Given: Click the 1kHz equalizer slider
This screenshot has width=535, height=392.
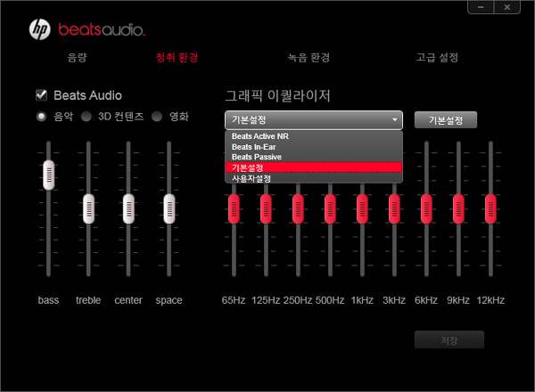Looking at the screenshot, I should tap(362, 209).
